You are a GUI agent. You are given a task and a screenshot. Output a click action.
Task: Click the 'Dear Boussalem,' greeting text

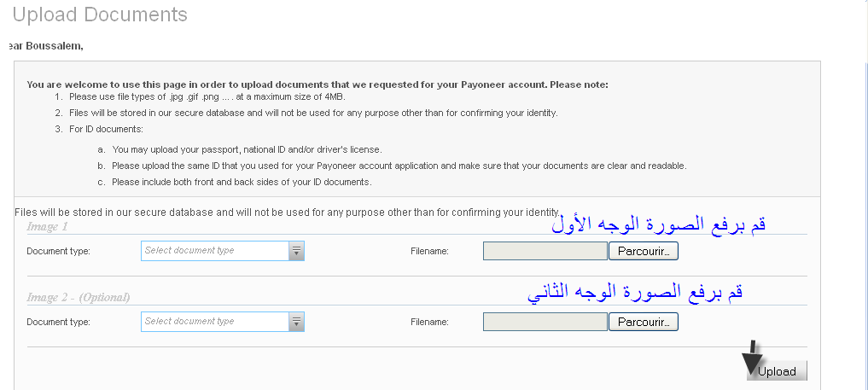(44, 45)
